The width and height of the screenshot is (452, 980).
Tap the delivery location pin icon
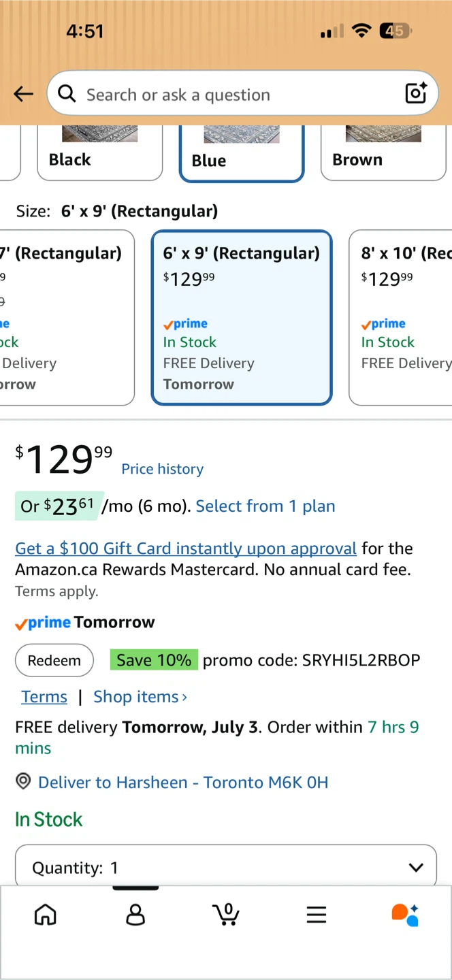[x=23, y=781]
